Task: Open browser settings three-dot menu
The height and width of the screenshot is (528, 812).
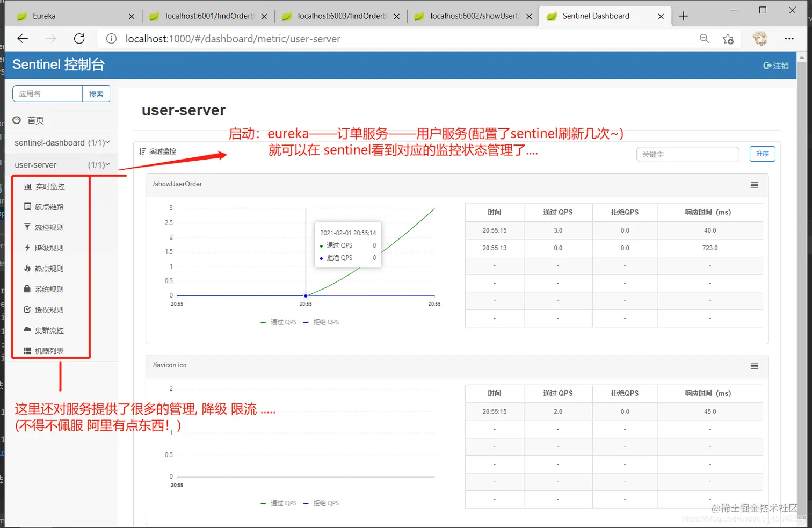Action: point(789,39)
